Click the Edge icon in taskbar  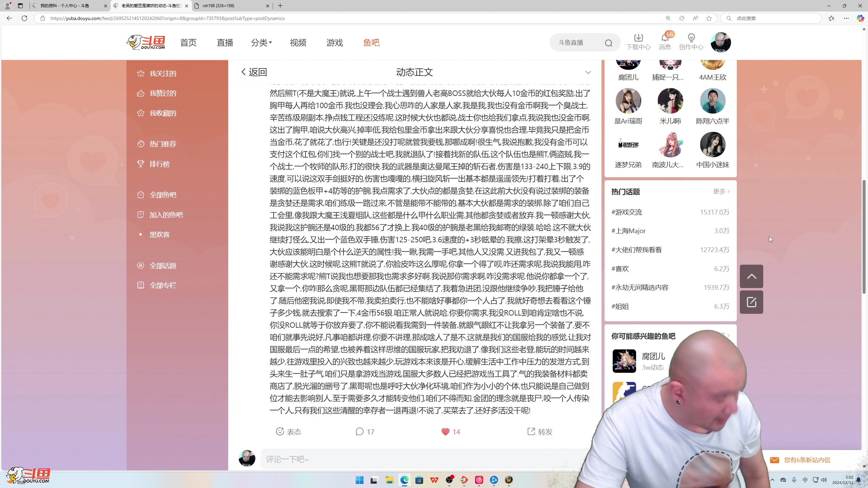(404, 480)
